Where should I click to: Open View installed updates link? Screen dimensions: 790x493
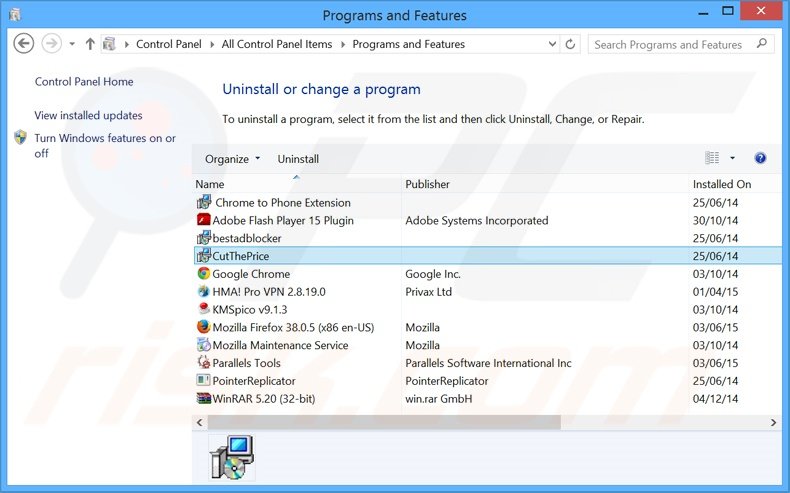click(88, 115)
